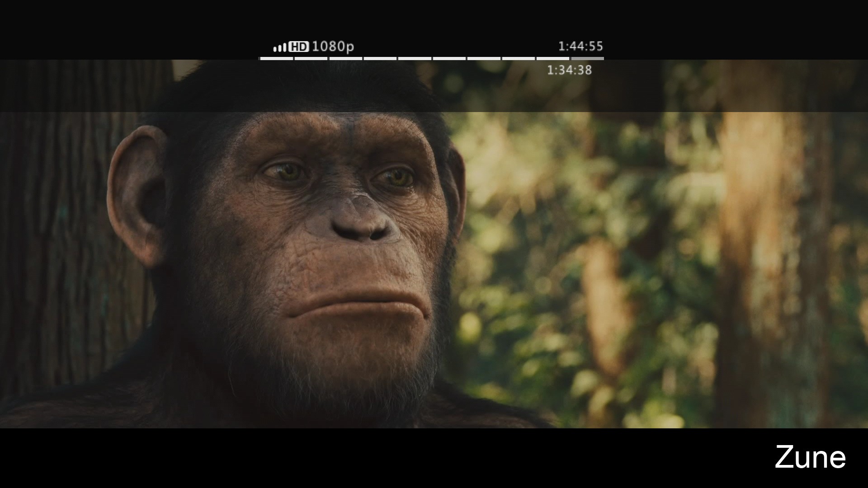Seek to the second progress bar segment
This screenshot has height=488, width=868.
pos(311,58)
